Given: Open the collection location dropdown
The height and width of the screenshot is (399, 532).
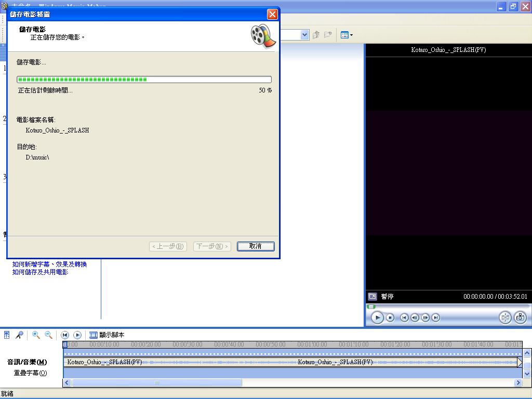Looking at the screenshot, I should (305, 35).
